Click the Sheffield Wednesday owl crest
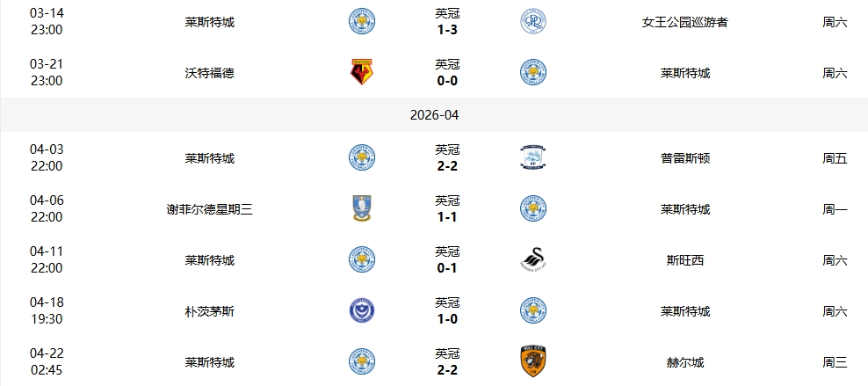This screenshot has height=386, width=868. [x=361, y=209]
